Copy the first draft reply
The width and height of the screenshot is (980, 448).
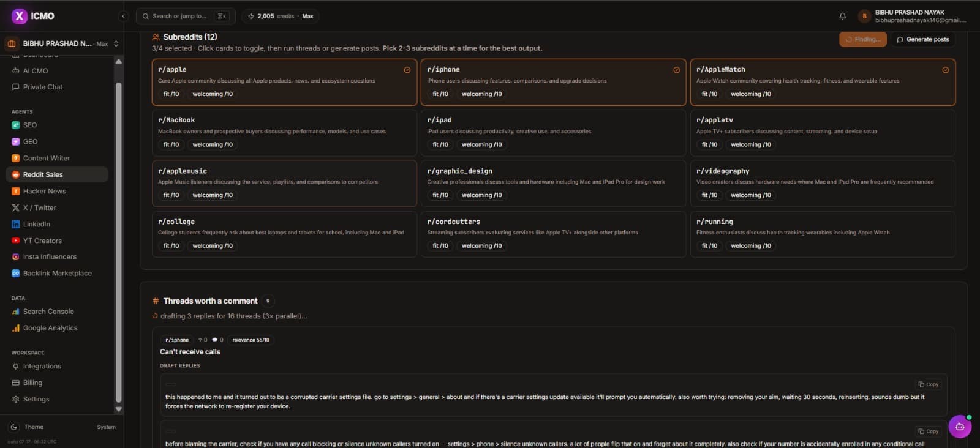(x=928, y=384)
